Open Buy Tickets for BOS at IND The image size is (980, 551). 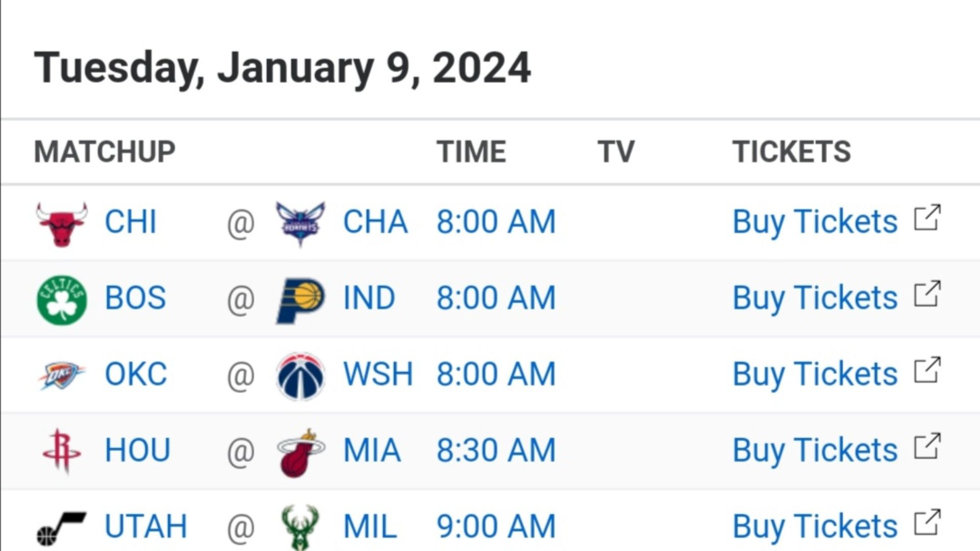(815, 298)
